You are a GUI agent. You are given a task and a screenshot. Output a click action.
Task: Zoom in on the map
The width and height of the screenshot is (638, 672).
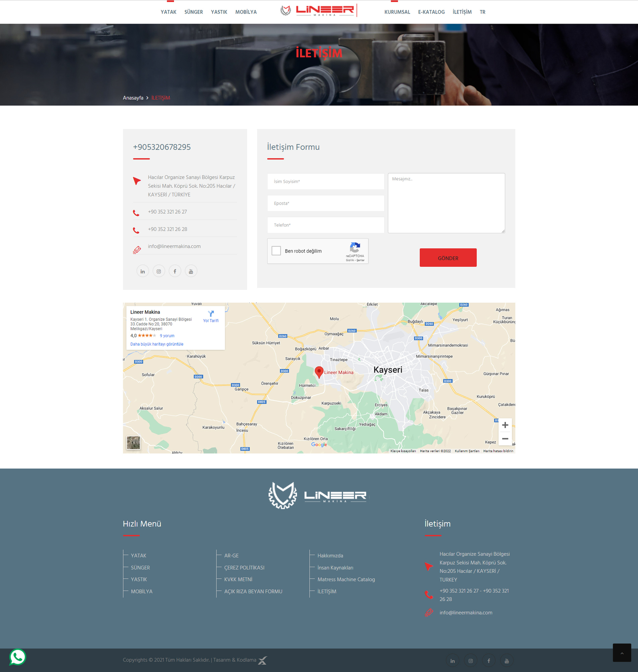click(x=505, y=425)
